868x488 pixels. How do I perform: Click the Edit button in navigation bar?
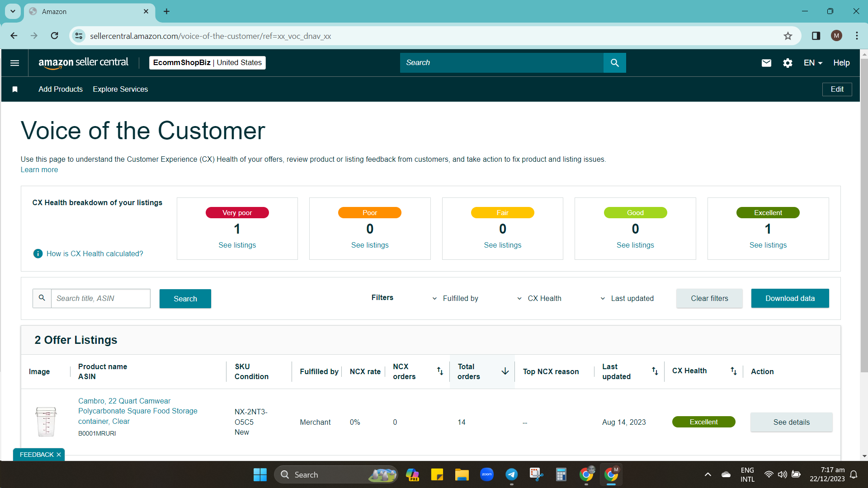coord(837,89)
